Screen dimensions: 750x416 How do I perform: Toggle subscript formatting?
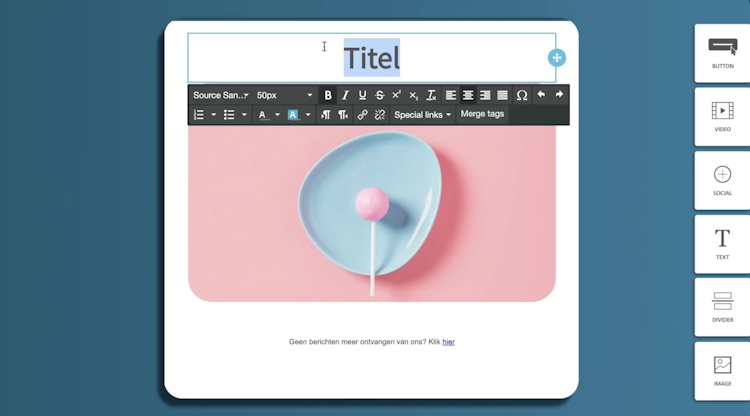414,95
